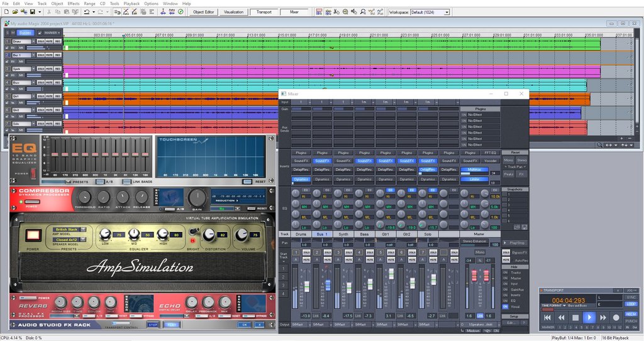644x341 pixels.
Task: Click the Reset button in Mixer
Action: [x=515, y=152]
